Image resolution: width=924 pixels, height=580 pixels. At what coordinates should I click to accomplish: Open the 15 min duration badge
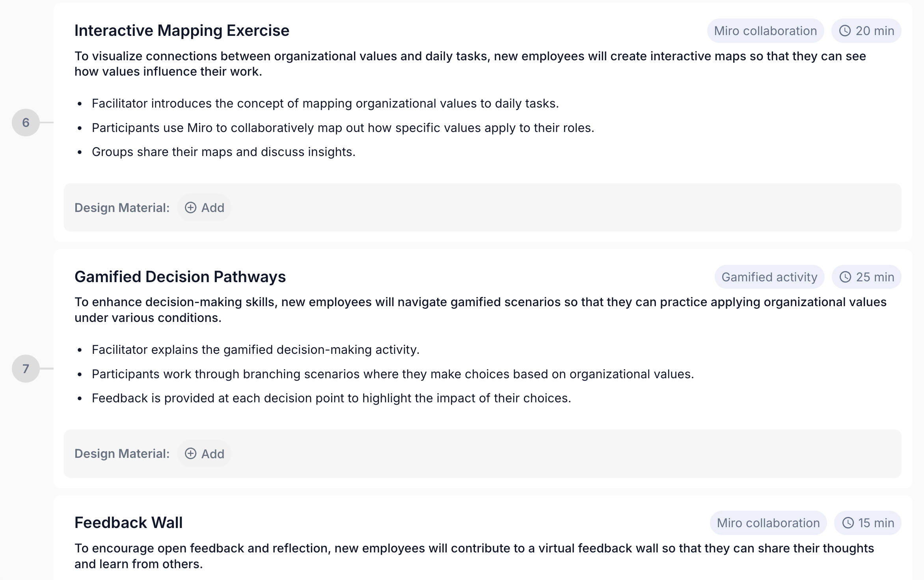pyautogui.click(x=868, y=523)
